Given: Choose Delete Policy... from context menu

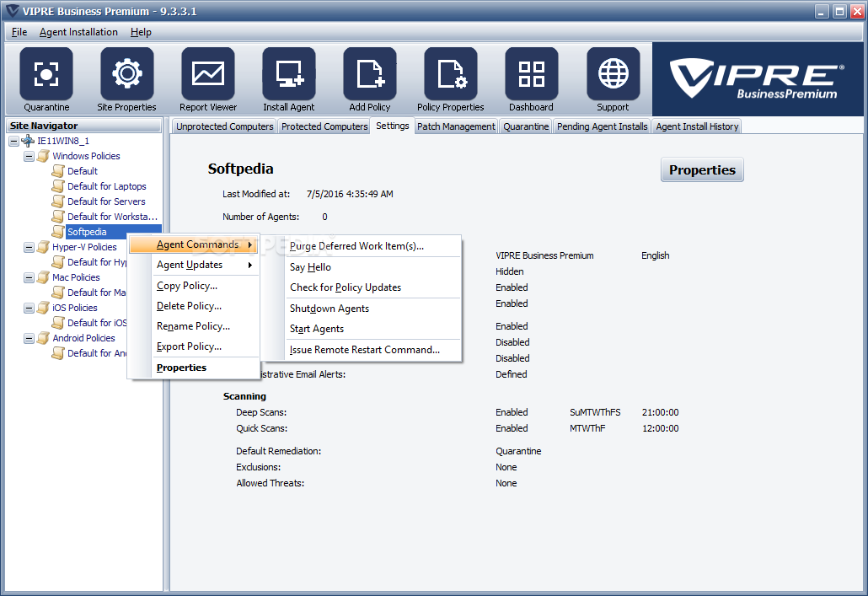Looking at the screenshot, I should [x=195, y=306].
